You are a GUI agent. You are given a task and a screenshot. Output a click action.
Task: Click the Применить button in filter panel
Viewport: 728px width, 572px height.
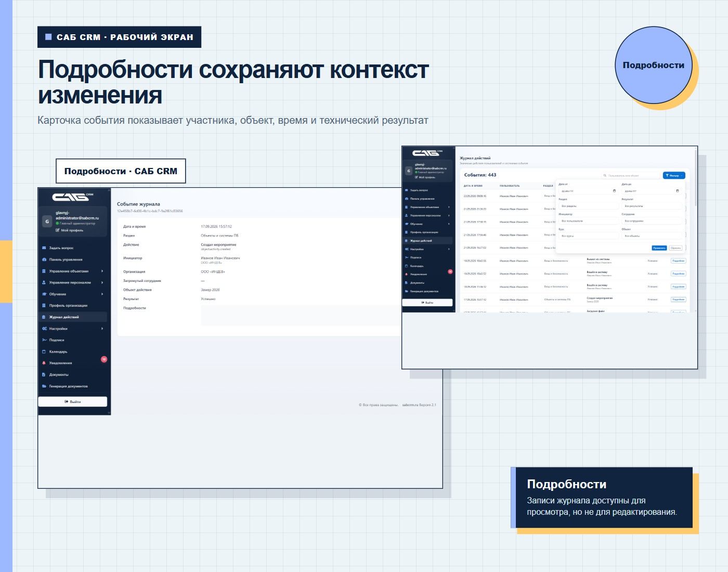(x=659, y=248)
